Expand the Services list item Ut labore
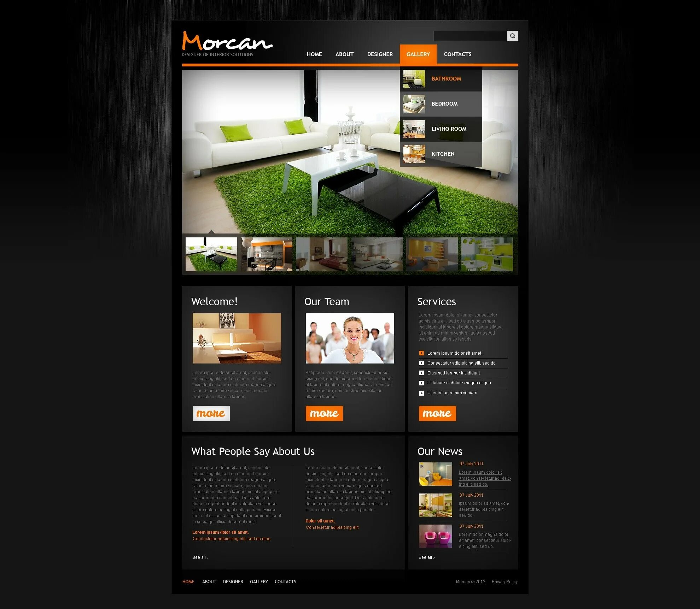 (x=421, y=383)
